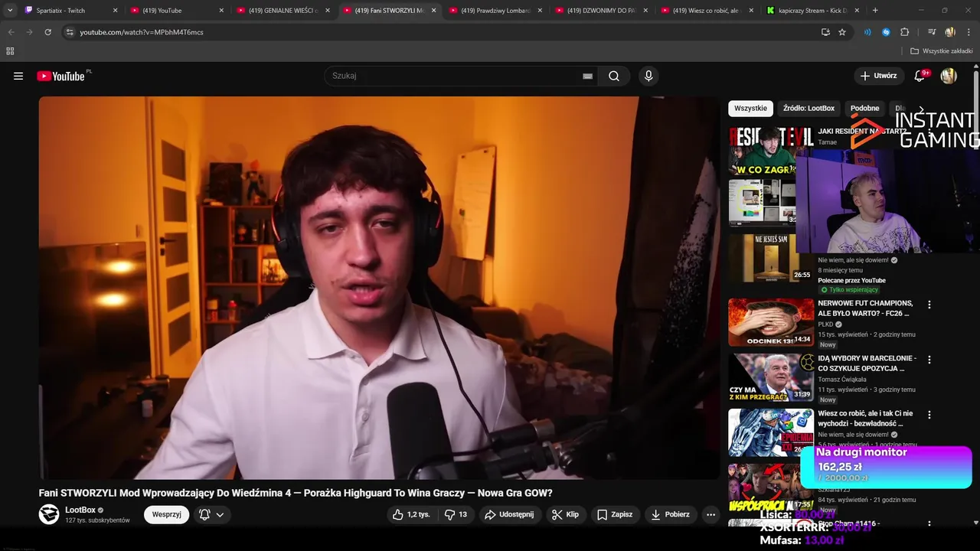Close the Spartiatix - Twitch tab
This screenshot has width=980, height=551.
pyautogui.click(x=116, y=11)
